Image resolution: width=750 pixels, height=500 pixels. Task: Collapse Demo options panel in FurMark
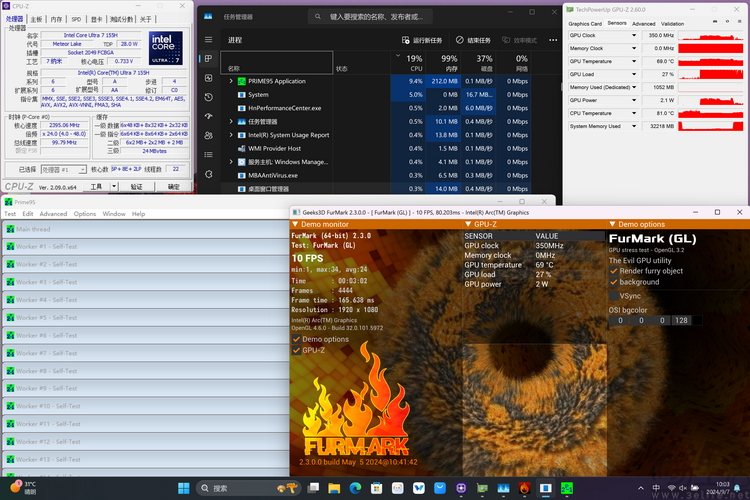(612, 224)
